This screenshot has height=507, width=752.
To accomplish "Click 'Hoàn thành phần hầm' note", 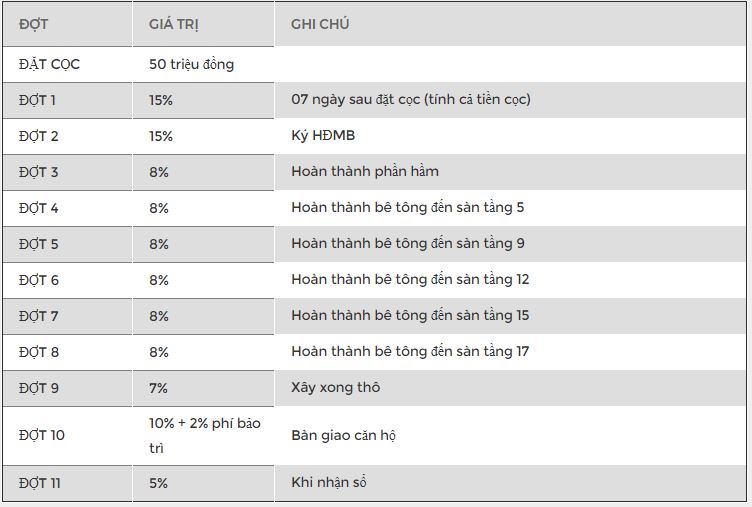I will [365, 172].
